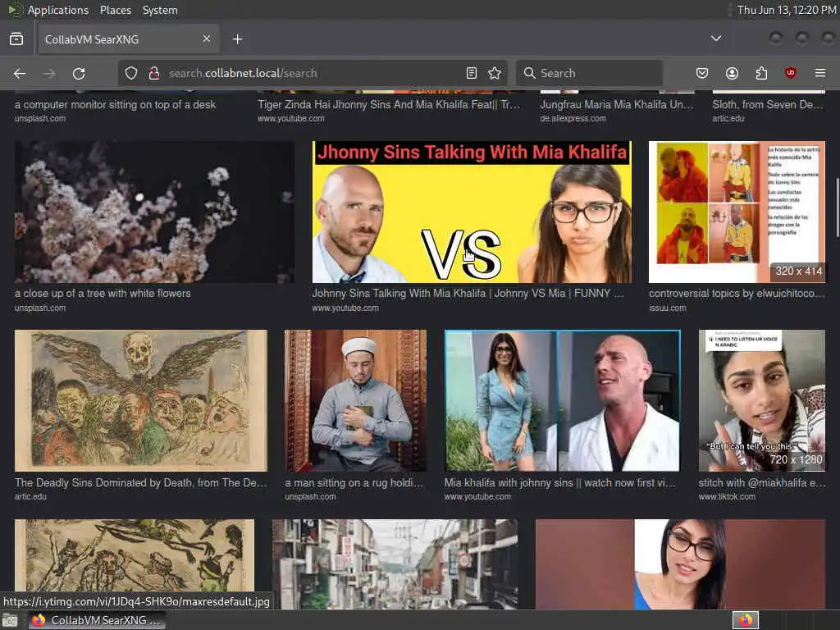Click the show desktop icon in bottom panel
Screen dimensions: 840x630
click(10, 620)
